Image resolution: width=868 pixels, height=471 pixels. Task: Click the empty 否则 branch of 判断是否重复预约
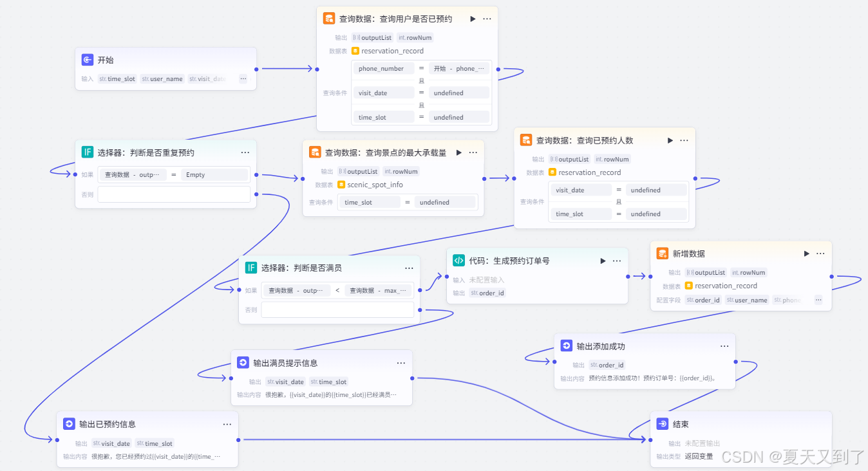tap(174, 194)
